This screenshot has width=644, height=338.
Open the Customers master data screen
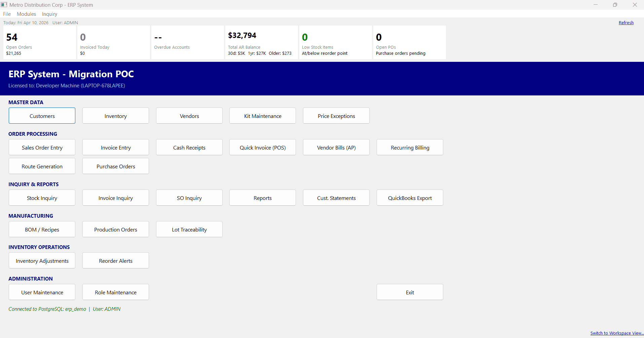42,116
